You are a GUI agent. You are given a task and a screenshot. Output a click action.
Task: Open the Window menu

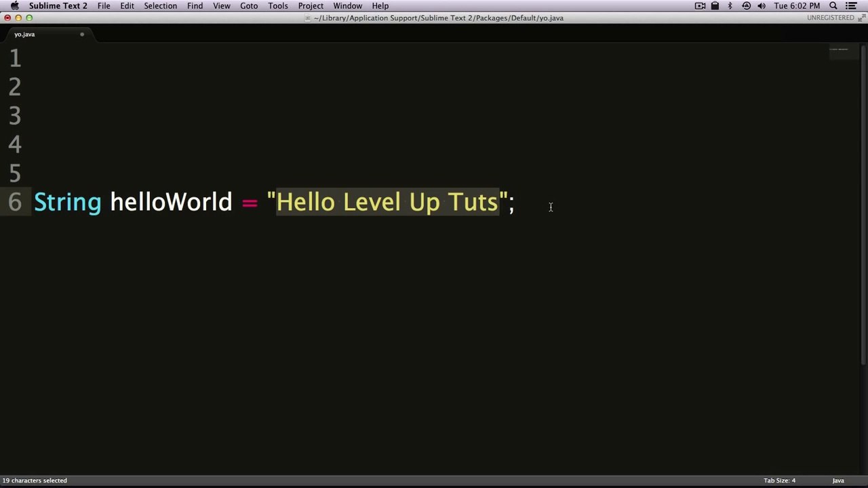[347, 5]
